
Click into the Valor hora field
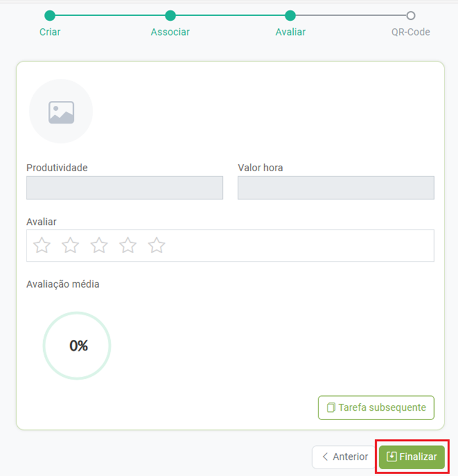point(335,188)
